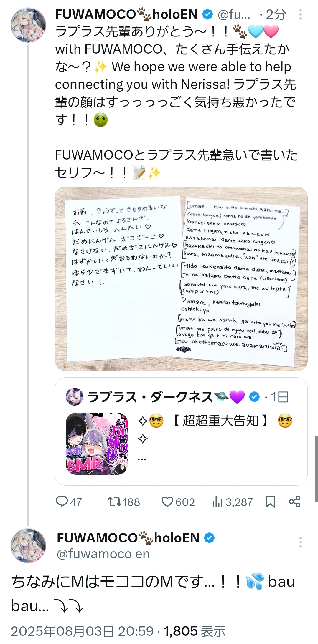Tap ラプラス・ダークネス small avatar
The image size is (318, 644).
click(74, 397)
